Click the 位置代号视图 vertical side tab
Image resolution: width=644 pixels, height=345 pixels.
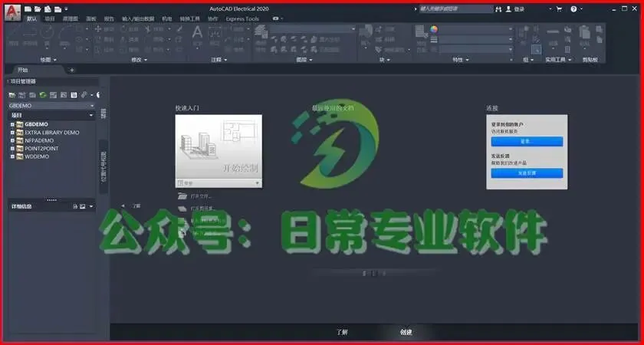pyautogui.click(x=103, y=167)
